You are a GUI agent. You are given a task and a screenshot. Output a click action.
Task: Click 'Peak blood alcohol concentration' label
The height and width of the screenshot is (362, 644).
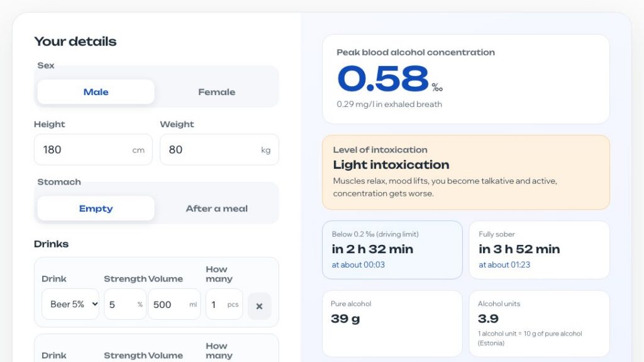tap(416, 53)
